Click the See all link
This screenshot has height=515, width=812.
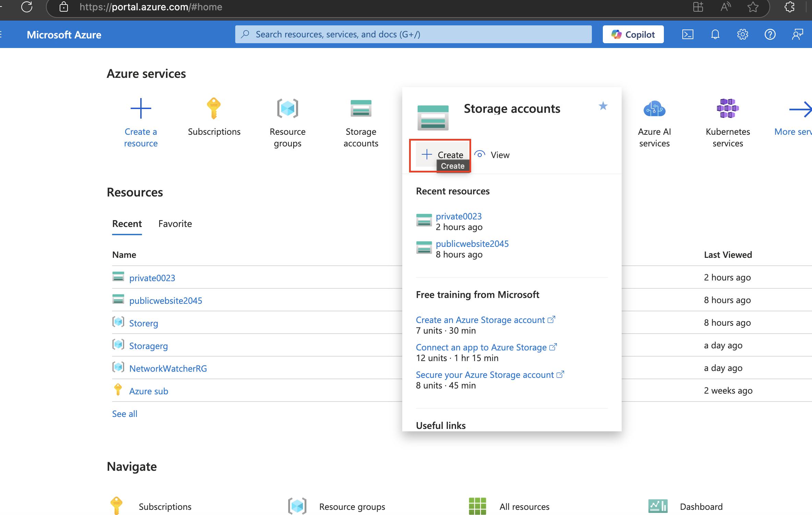coord(125,414)
